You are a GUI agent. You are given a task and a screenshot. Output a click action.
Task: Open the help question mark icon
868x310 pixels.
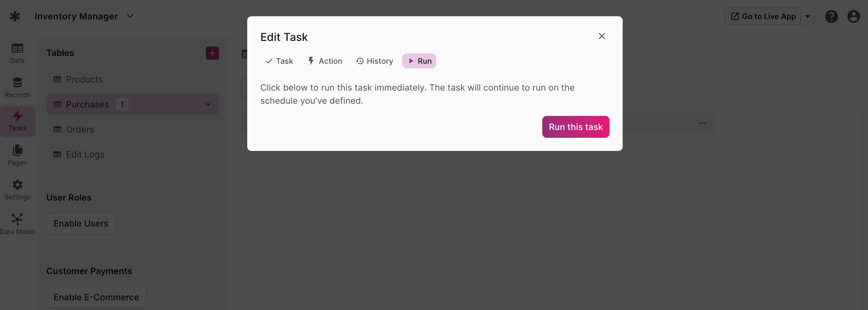(831, 16)
